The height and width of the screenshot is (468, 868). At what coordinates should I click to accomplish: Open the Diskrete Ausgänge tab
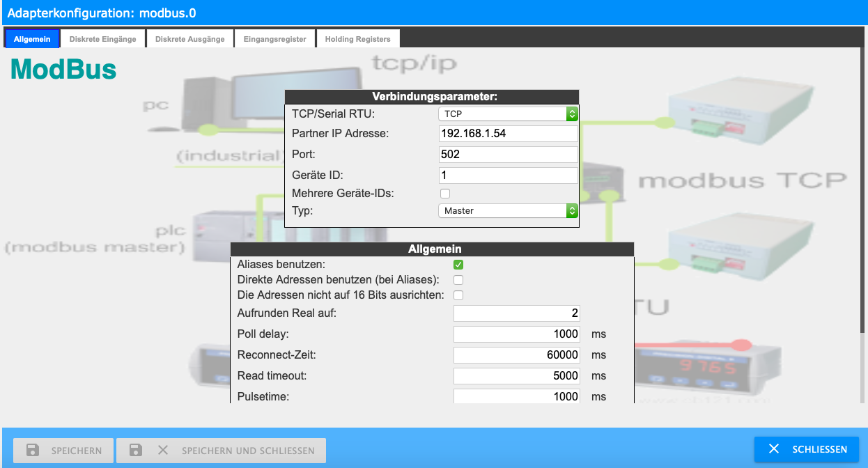190,39
